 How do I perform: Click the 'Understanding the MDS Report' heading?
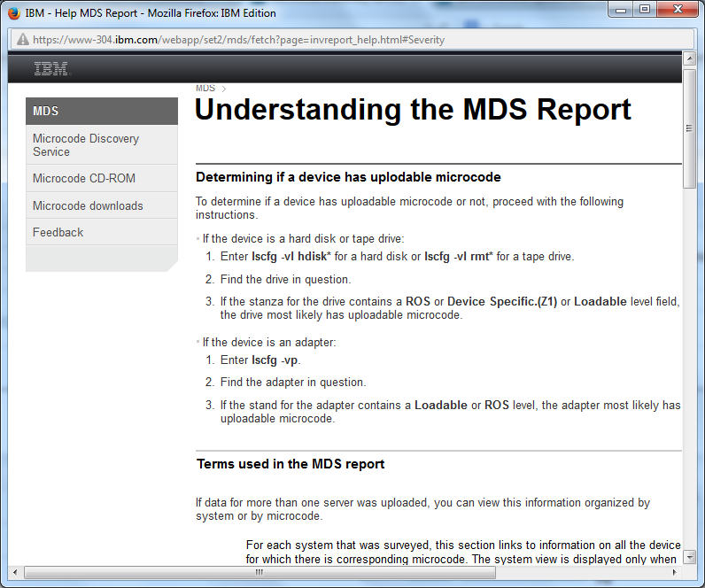click(x=413, y=110)
